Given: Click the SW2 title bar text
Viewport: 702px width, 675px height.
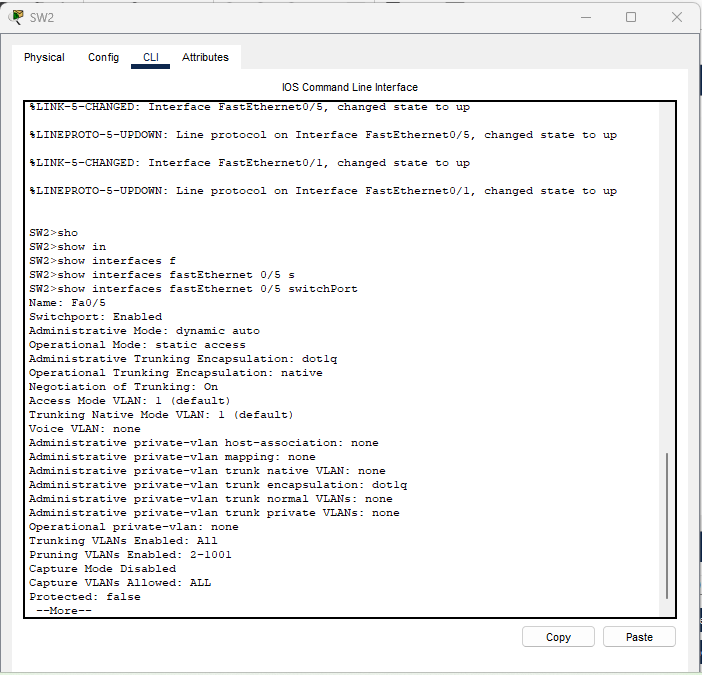Looking at the screenshot, I should [x=44, y=17].
